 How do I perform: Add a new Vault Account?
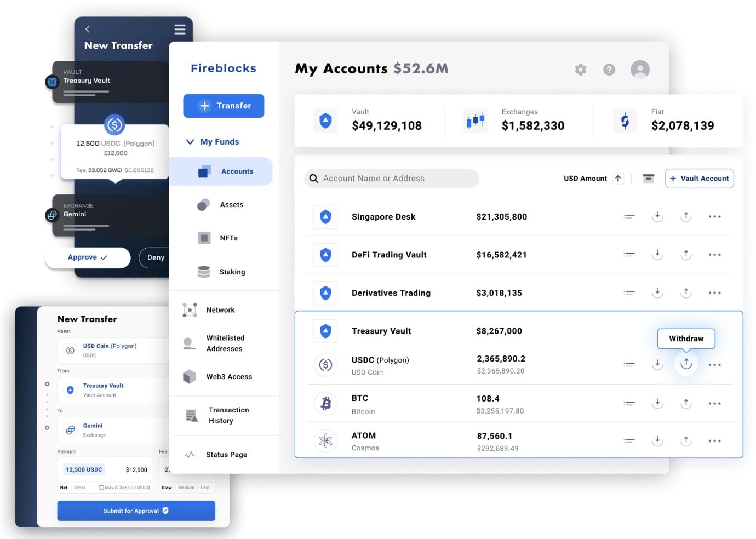tap(699, 179)
